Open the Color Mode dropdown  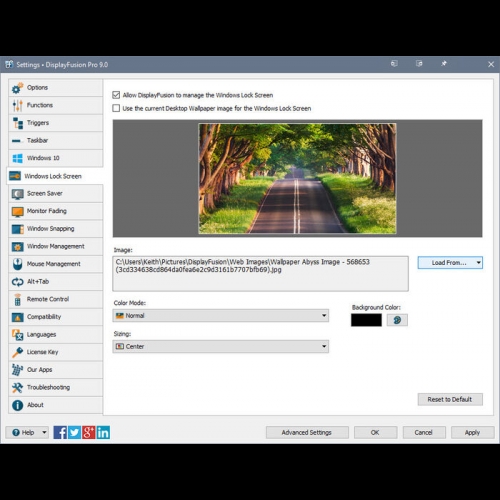pyautogui.click(x=221, y=316)
